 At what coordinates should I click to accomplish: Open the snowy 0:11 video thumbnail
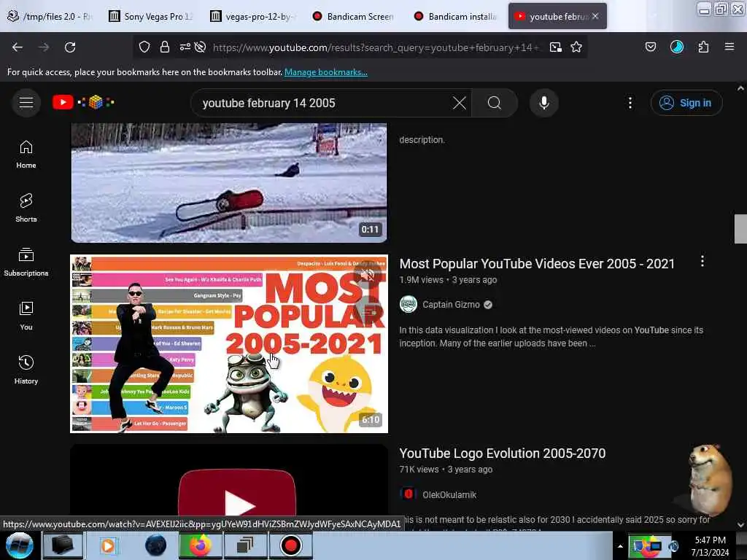pyautogui.click(x=229, y=183)
